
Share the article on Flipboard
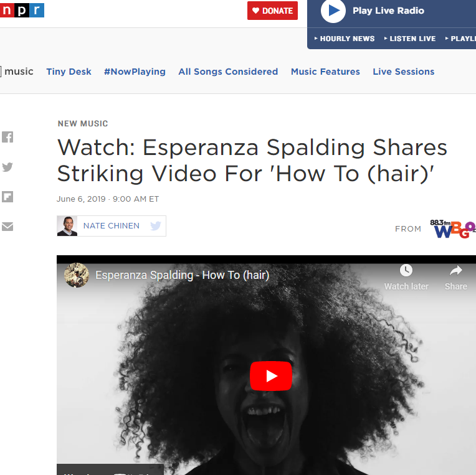click(x=7, y=197)
